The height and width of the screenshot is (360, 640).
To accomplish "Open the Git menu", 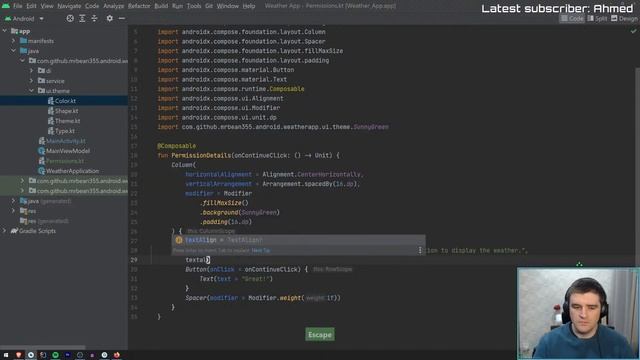I will click(x=209, y=6).
